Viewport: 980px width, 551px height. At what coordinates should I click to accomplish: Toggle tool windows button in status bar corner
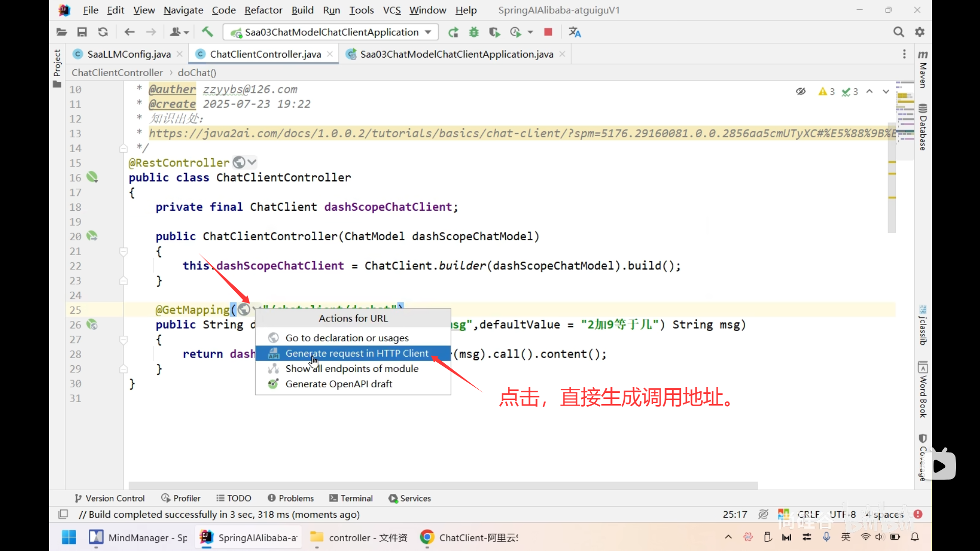(63, 514)
